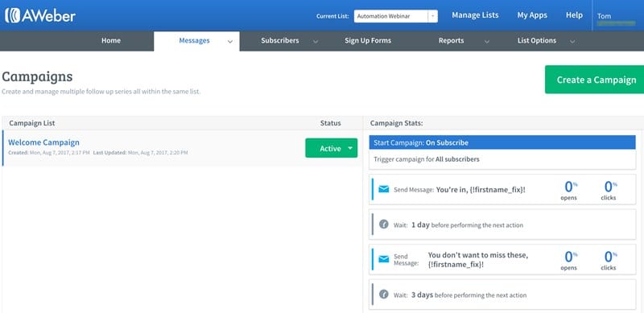Open the Subscribers tab
The image size is (644, 313).
coord(280,41)
